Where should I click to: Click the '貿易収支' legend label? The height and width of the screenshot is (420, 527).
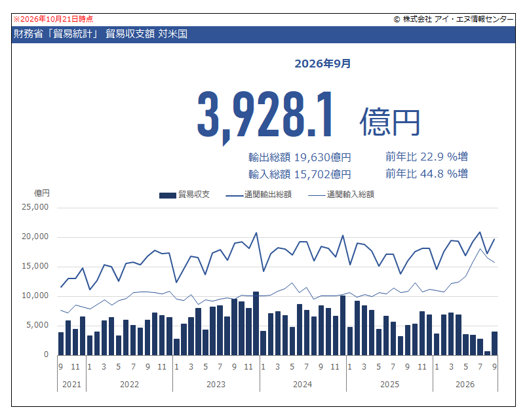tap(194, 195)
